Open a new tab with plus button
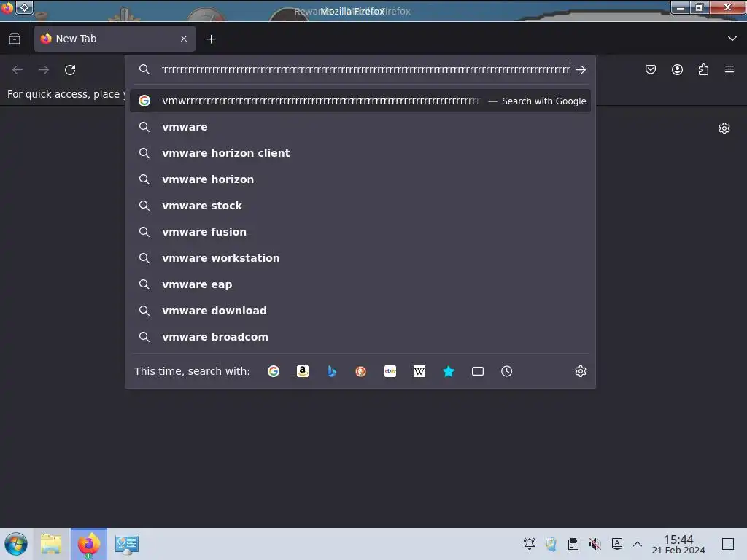 [211, 39]
